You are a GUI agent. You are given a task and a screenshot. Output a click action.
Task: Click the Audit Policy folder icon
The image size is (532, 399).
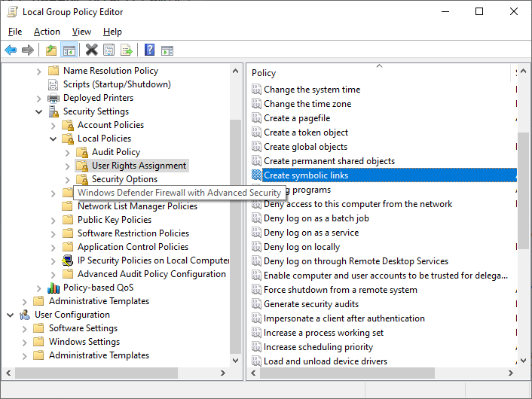tap(82, 153)
